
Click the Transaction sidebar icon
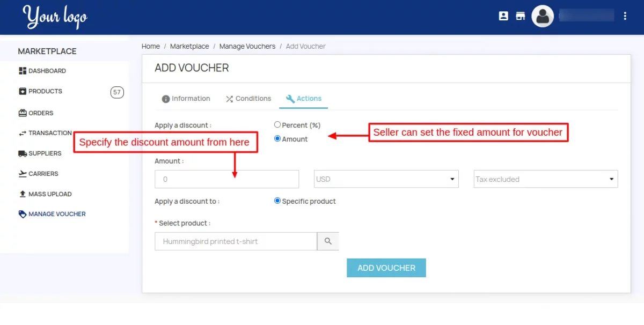(x=21, y=133)
